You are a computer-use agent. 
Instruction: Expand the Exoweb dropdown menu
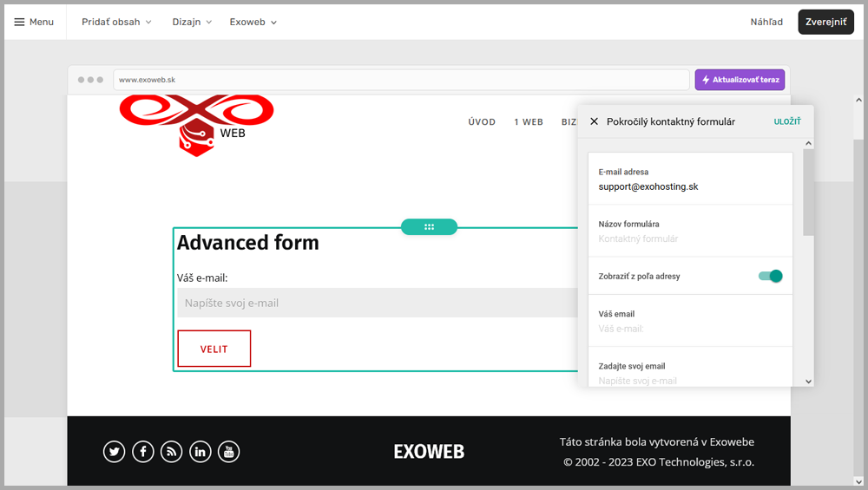coord(253,22)
